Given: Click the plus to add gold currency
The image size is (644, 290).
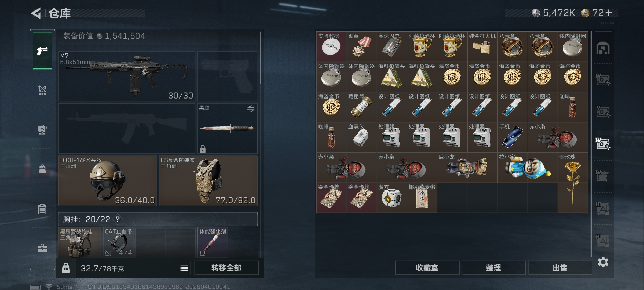Looking at the screenshot, I should pos(609,13).
